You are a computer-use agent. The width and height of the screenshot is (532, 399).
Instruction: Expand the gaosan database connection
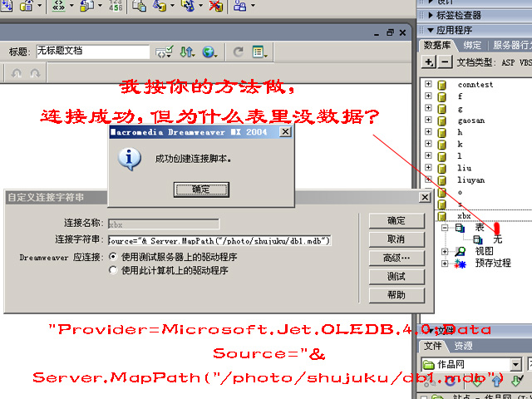pos(428,120)
